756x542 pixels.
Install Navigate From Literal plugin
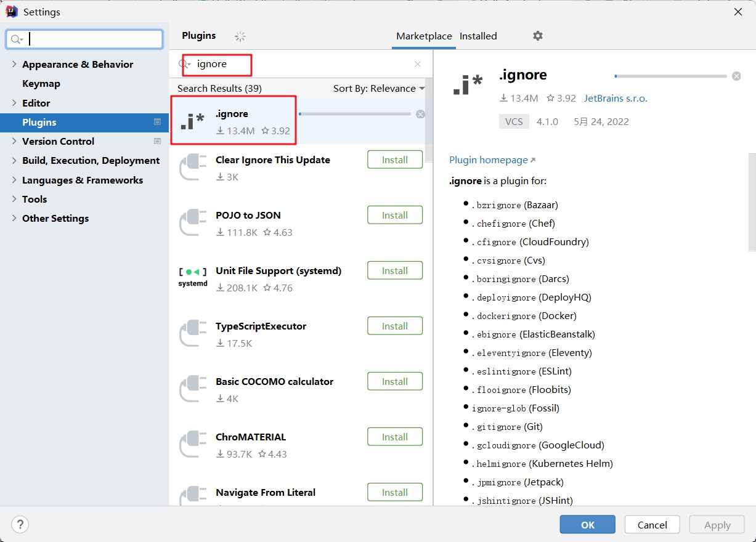(395, 492)
